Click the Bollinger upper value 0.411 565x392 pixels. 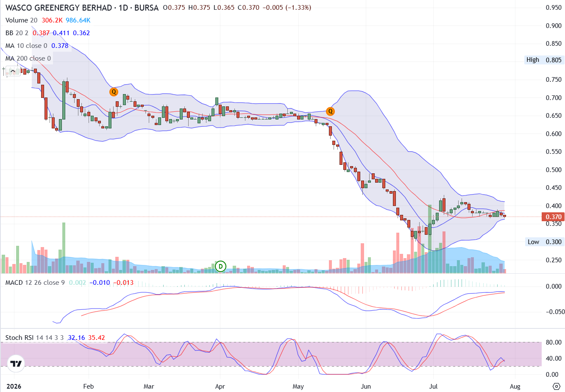pyautogui.click(x=61, y=33)
